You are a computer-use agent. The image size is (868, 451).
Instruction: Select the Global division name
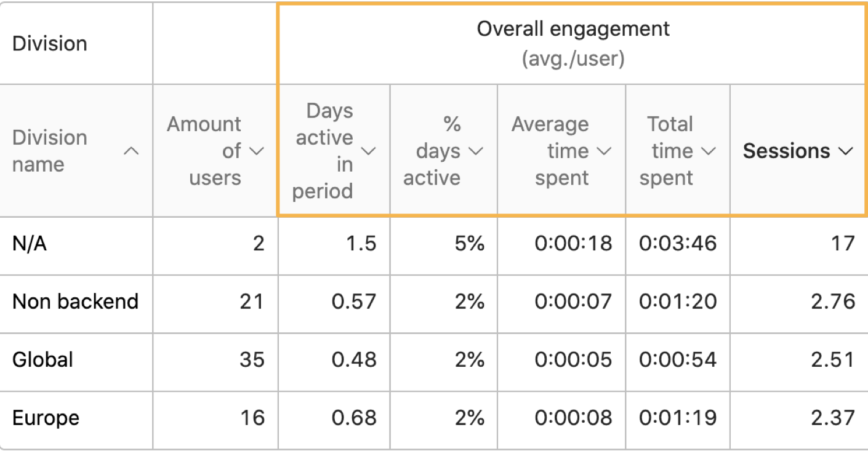(x=41, y=359)
